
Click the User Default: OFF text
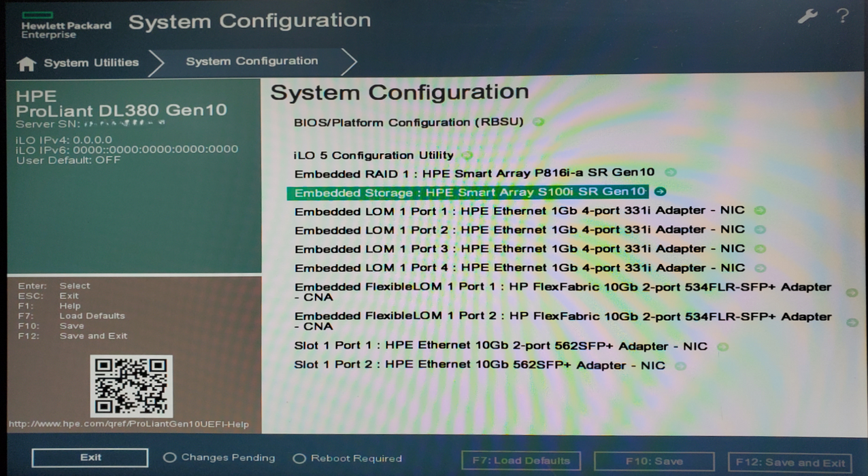click(68, 160)
